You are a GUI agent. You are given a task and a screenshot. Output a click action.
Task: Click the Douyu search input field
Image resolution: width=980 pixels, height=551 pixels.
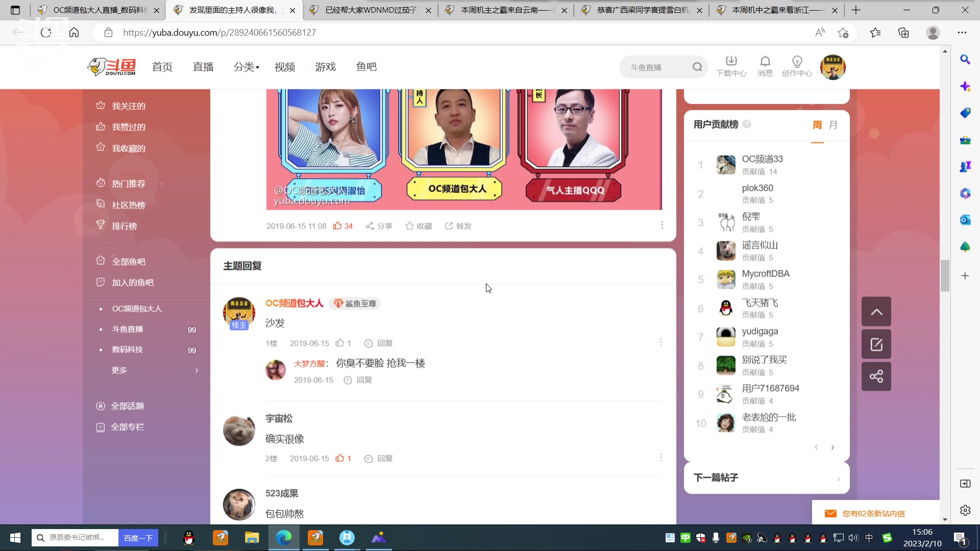(658, 67)
